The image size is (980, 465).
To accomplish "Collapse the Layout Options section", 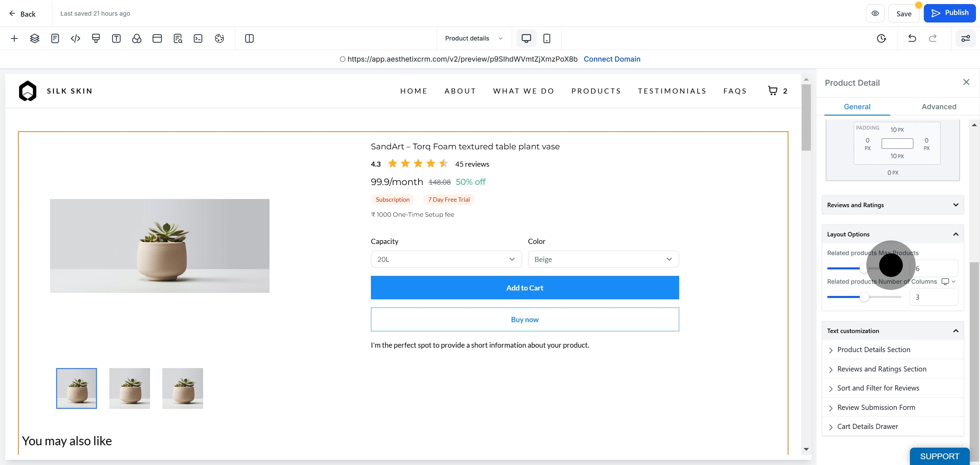I will [x=893, y=234].
